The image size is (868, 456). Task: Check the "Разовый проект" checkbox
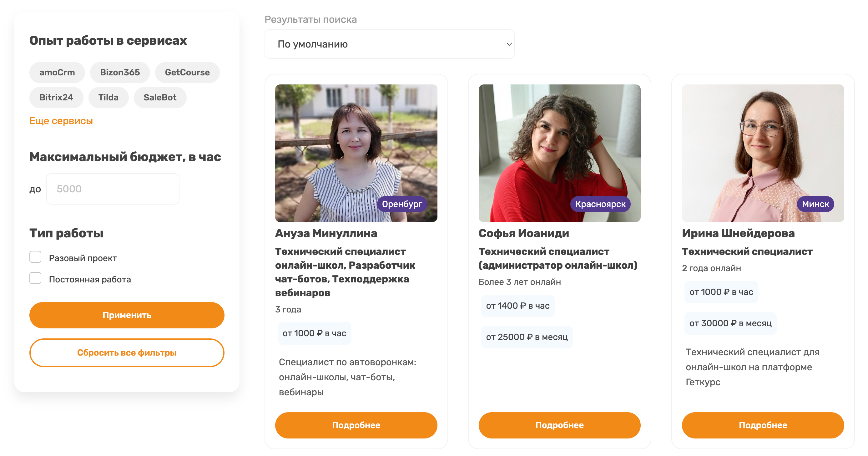[x=35, y=257]
